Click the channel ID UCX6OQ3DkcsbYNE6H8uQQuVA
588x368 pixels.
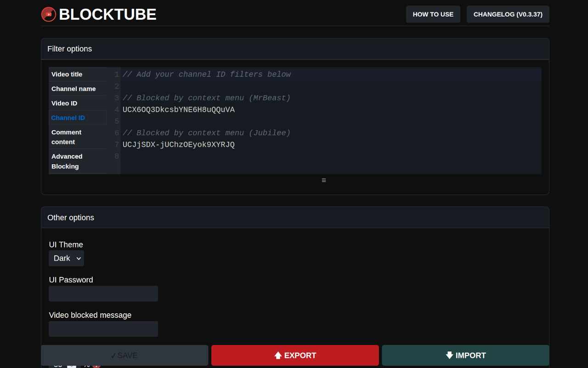(179, 109)
